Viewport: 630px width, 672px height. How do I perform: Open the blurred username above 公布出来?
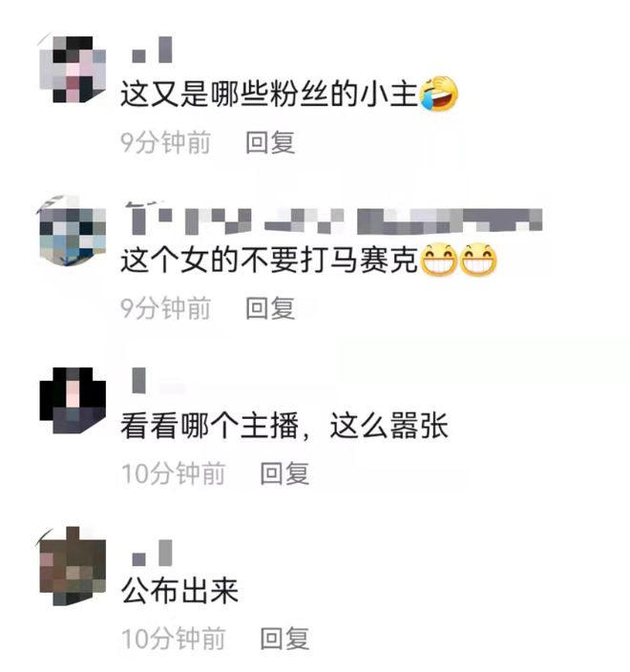[x=152, y=553]
